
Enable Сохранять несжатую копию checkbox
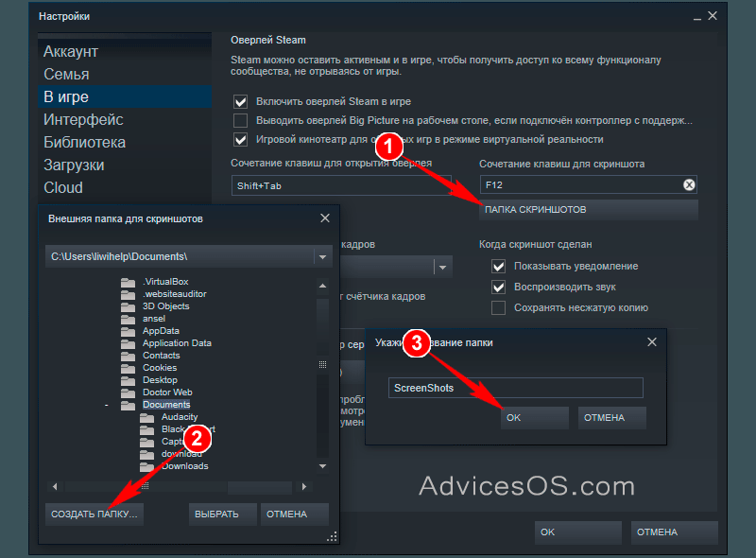click(x=499, y=307)
